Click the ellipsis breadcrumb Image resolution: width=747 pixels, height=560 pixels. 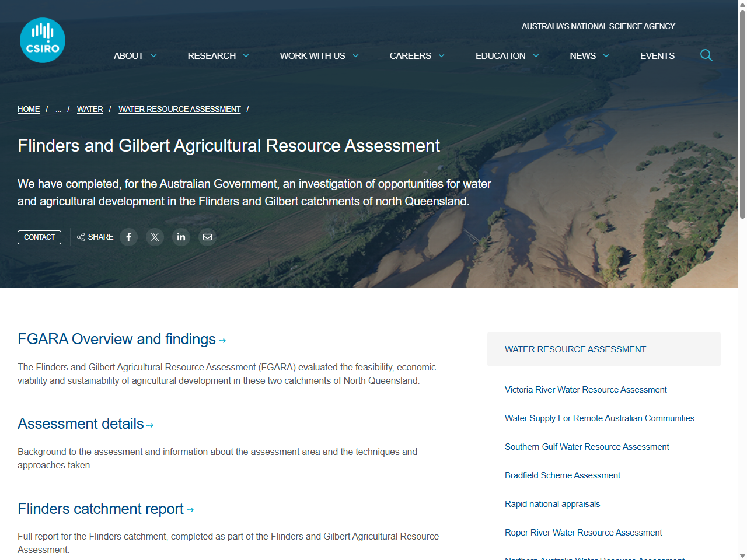pos(58,109)
